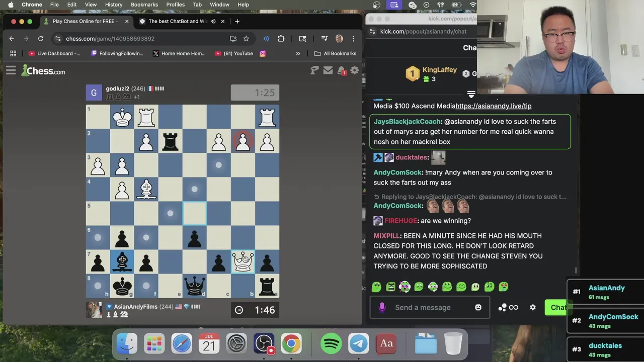This screenshot has height=362, width=644.
Task: Click the JaysBlackjackCoach username in chat
Action: point(408,122)
